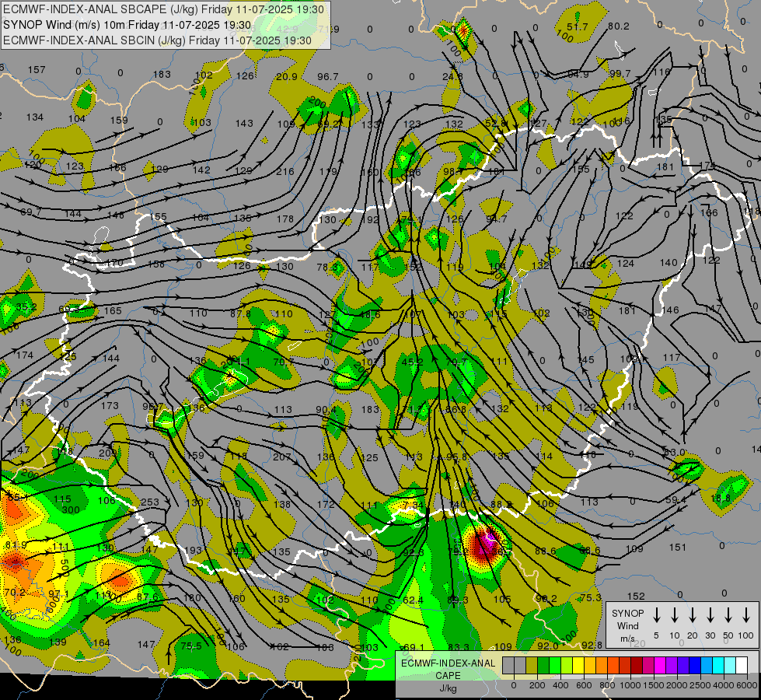761x700 pixels.
Task: Click the 300 contour label in green area
Action: tap(71, 510)
